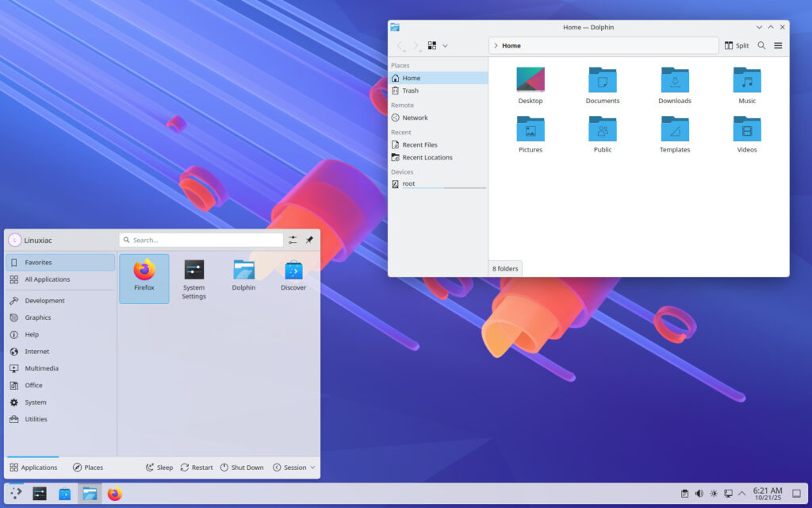This screenshot has width=812, height=508.
Task: Enable Split view in Dolphin
Action: 737,45
